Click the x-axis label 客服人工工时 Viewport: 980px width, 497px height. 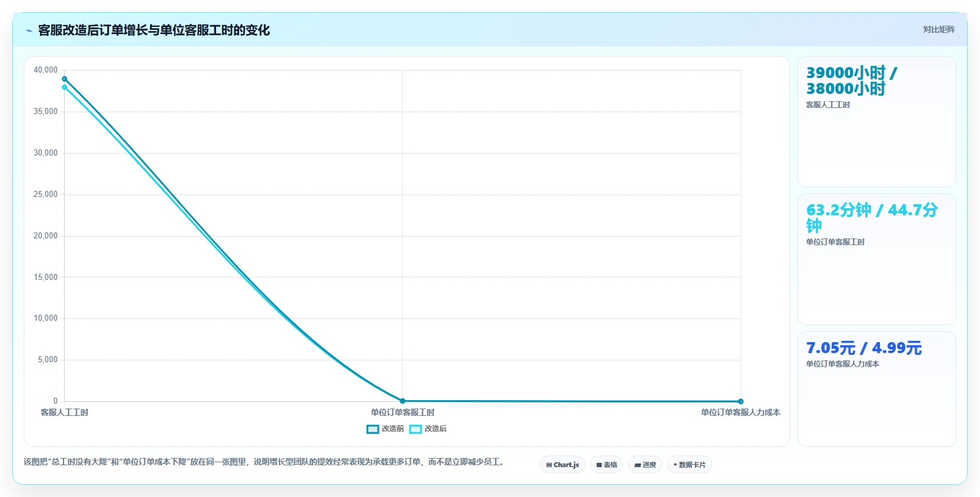[65, 413]
